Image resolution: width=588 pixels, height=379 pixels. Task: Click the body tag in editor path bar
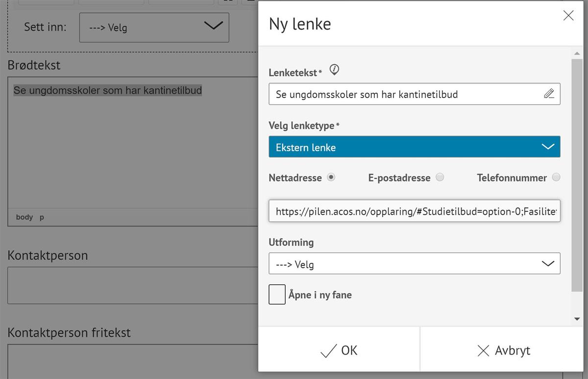pyautogui.click(x=24, y=217)
